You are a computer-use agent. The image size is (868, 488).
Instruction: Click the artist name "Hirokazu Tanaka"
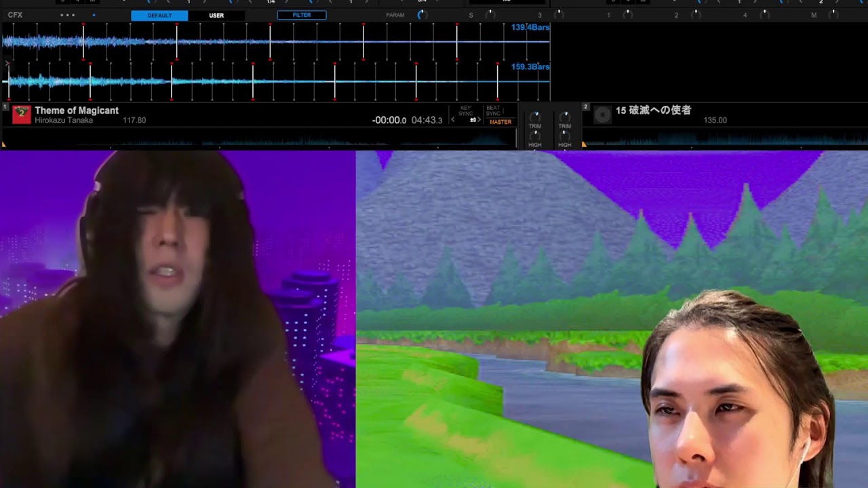[x=64, y=121]
